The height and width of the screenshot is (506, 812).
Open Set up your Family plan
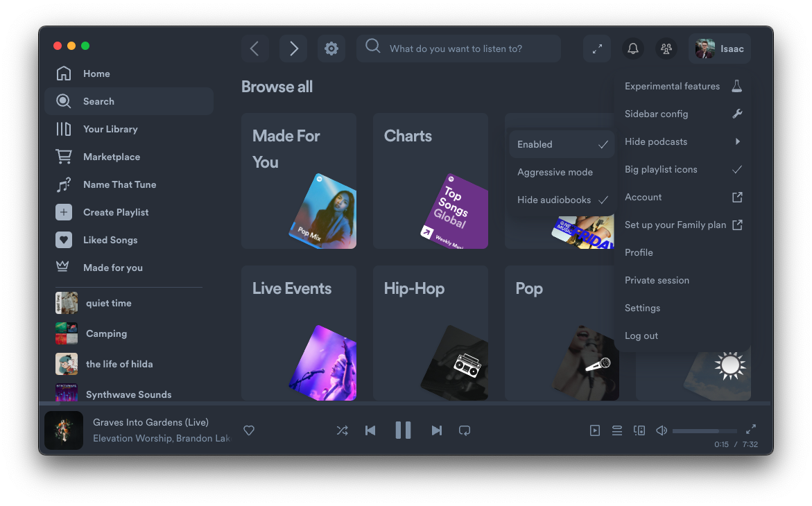683,225
